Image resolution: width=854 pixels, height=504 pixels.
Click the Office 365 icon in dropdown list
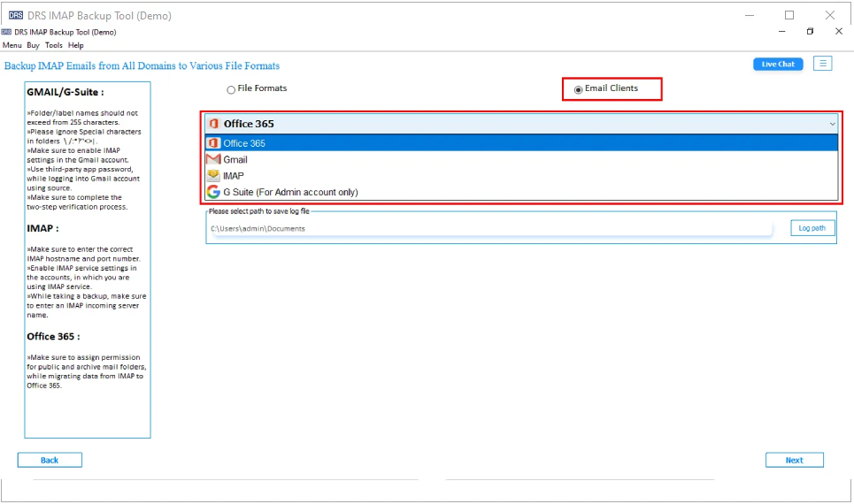213,143
